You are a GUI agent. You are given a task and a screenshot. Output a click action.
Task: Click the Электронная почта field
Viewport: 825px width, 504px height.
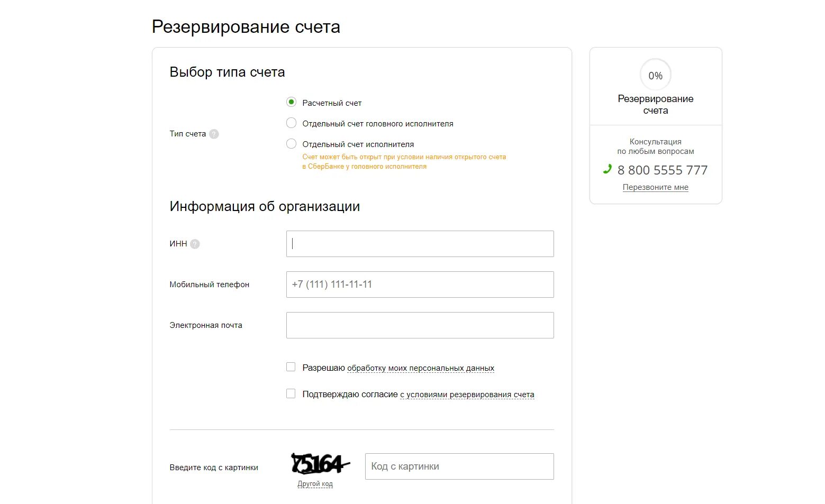420,325
